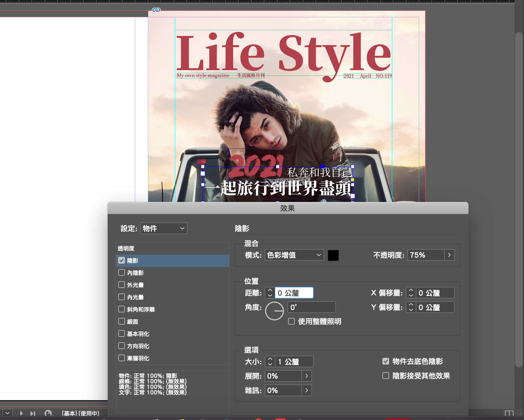
Task: Uncheck 物件去底色陰影 option
Action: tap(386, 361)
